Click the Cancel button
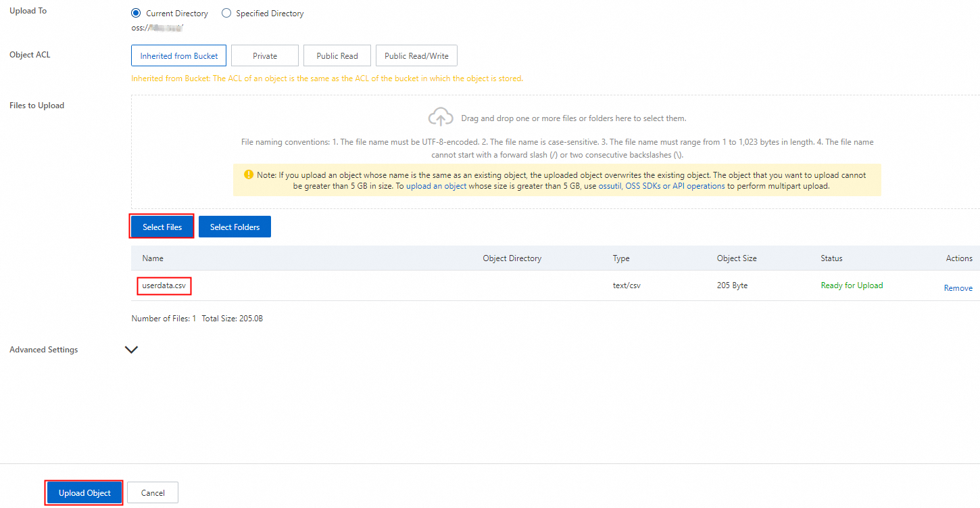Screen dimensions: 980x508 (153, 492)
